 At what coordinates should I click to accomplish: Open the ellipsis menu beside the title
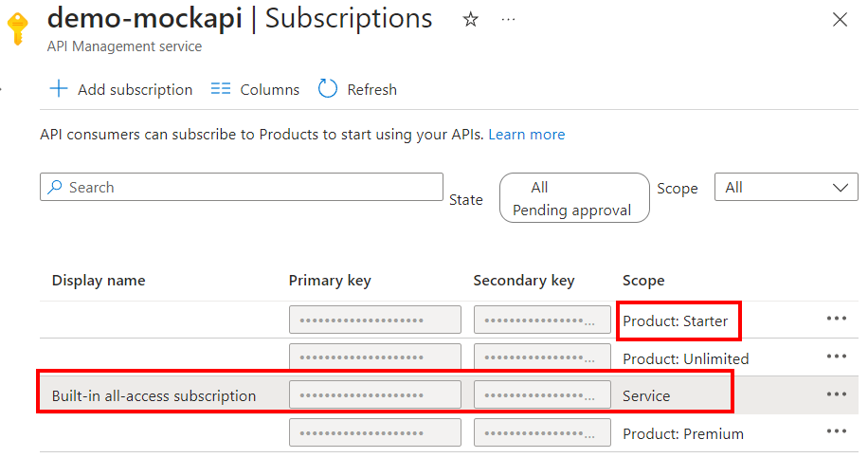(509, 19)
